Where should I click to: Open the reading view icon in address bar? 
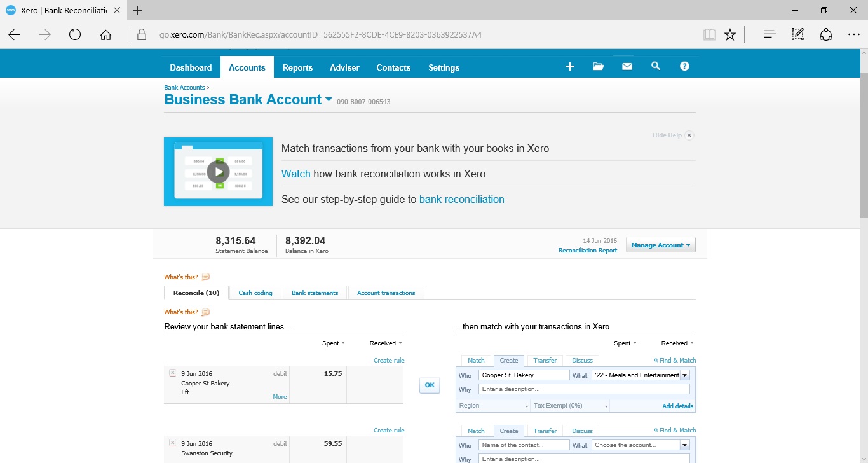(710, 34)
